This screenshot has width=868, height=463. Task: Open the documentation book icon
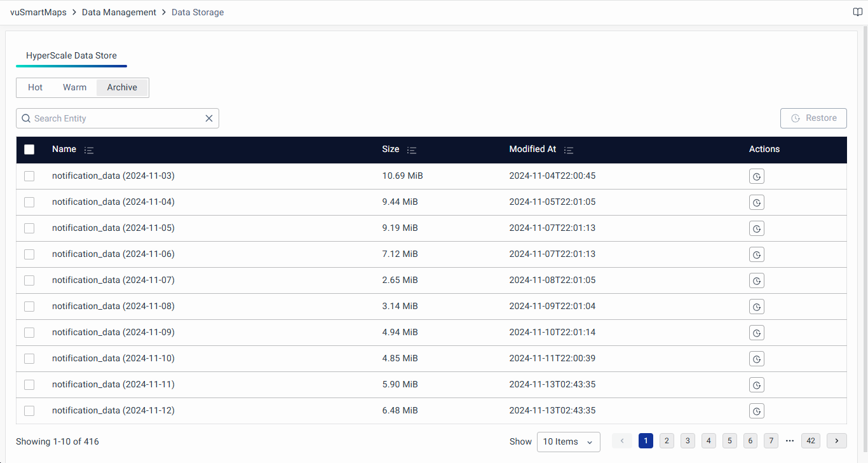pos(857,12)
